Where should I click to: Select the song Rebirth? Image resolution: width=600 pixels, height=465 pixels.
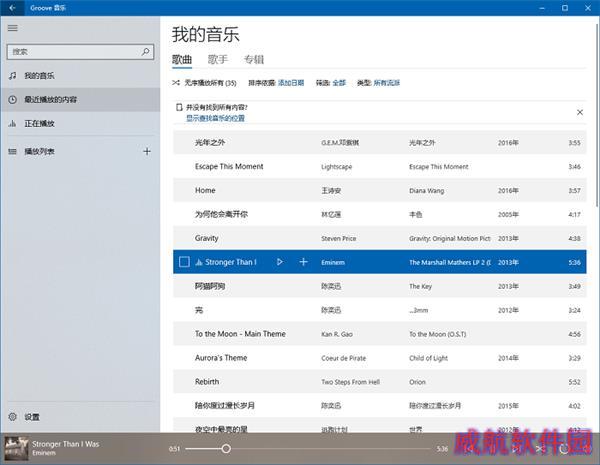point(380,382)
